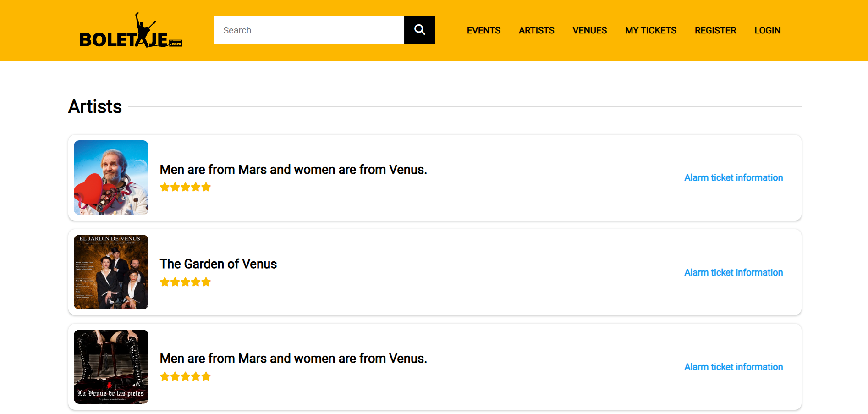
Task: Click the Login link
Action: coord(767,30)
